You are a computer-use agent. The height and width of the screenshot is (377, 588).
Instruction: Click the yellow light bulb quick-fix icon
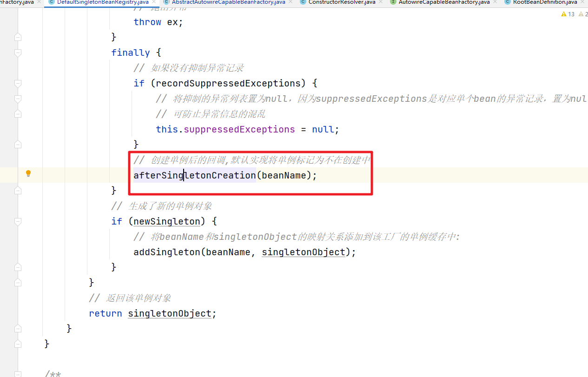[28, 174]
